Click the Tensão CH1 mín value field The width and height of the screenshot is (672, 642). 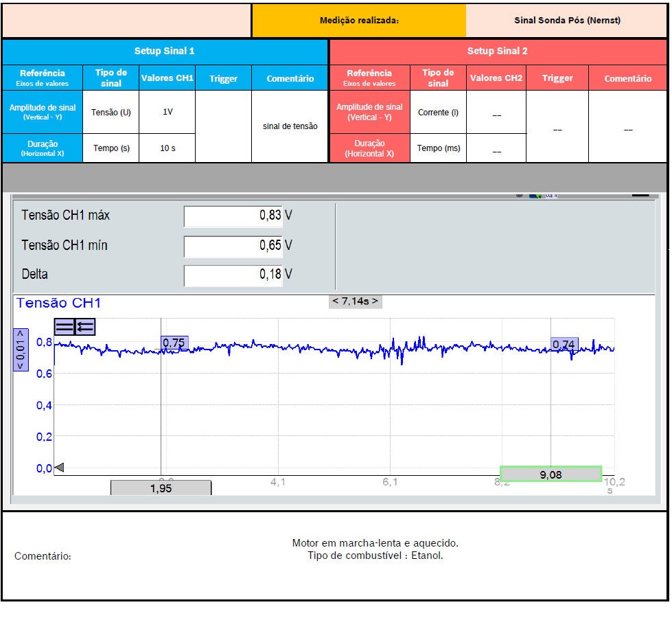tap(233, 246)
